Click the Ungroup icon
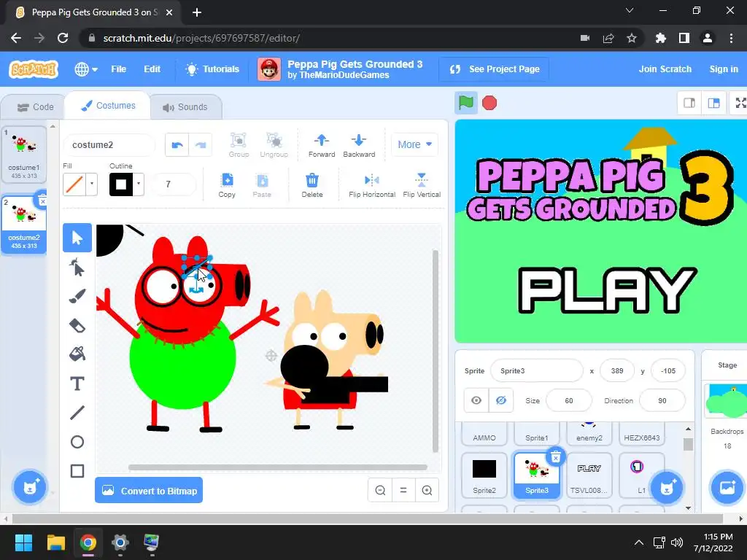The height and width of the screenshot is (560, 747). pyautogui.click(x=274, y=145)
